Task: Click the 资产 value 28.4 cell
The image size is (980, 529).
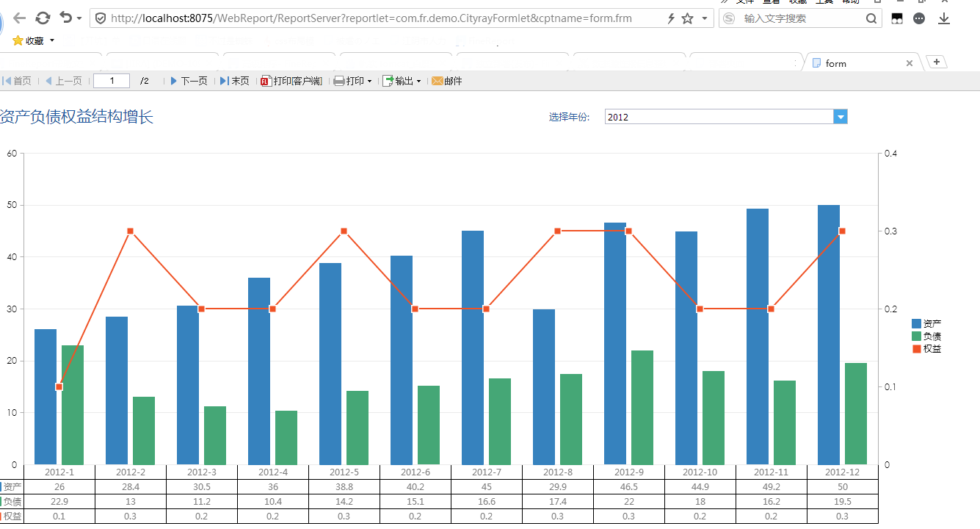Action: pos(131,486)
